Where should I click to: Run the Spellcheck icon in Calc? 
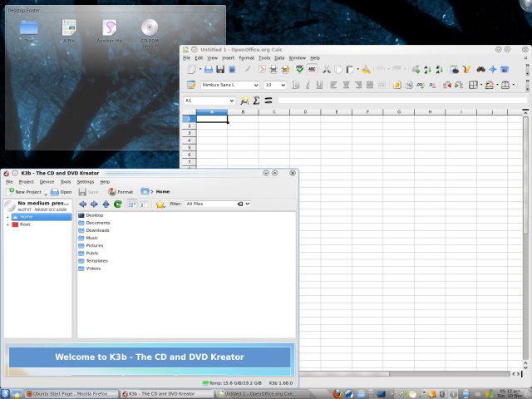pyautogui.click(x=299, y=70)
